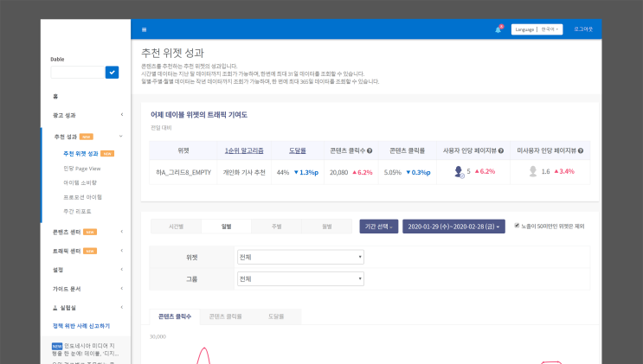
Task: Click the blue checkmark button beside Dable field
Action: point(112,72)
